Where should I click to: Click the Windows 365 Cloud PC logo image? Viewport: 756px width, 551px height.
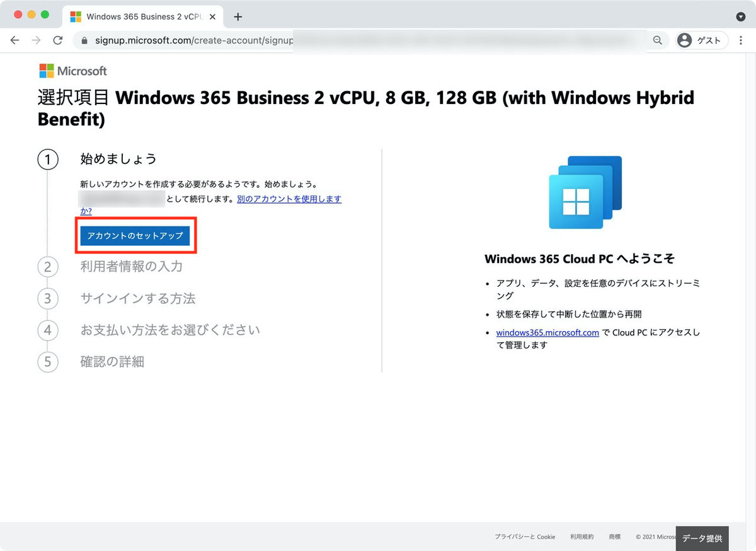[x=585, y=192]
